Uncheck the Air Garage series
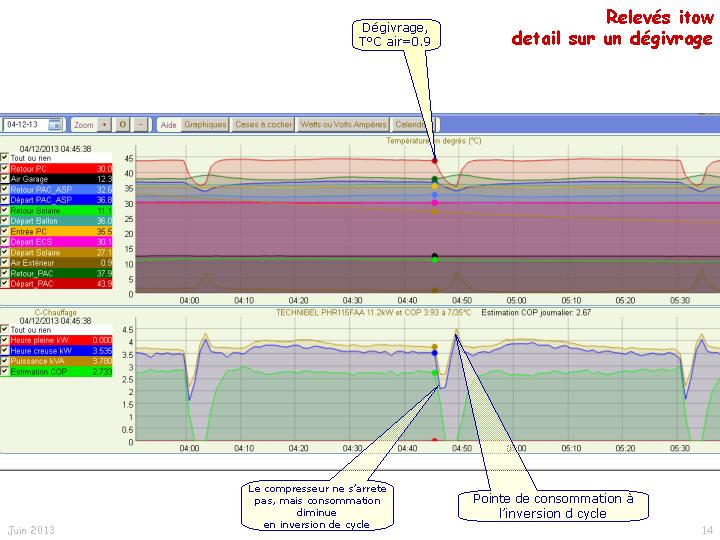The width and height of the screenshot is (720, 540). click(5, 179)
